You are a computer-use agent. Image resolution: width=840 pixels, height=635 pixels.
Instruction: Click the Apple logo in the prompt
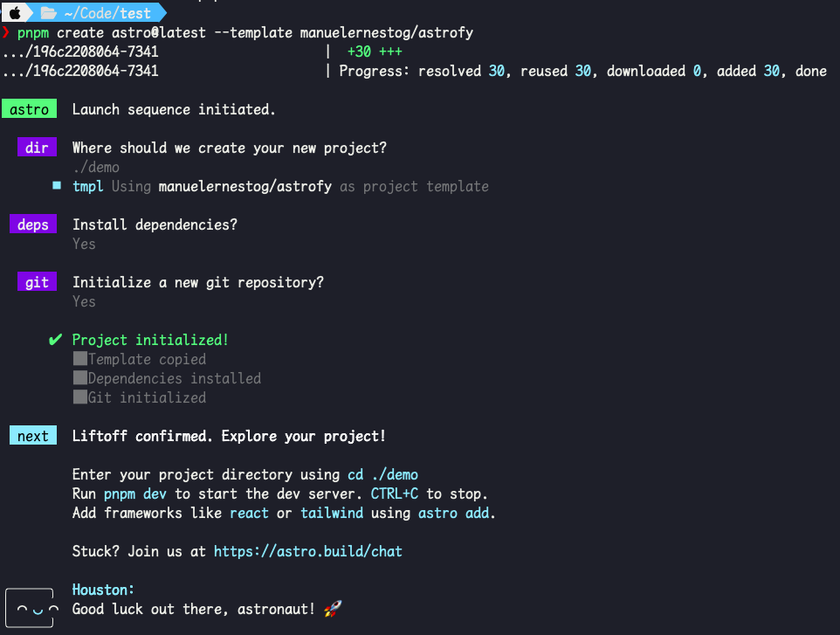[14, 13]
